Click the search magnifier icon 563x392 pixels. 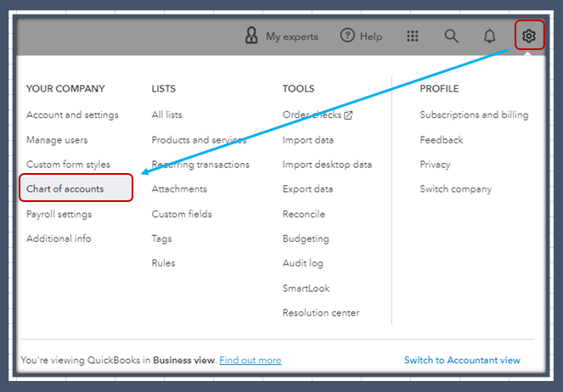coord(451,36)
